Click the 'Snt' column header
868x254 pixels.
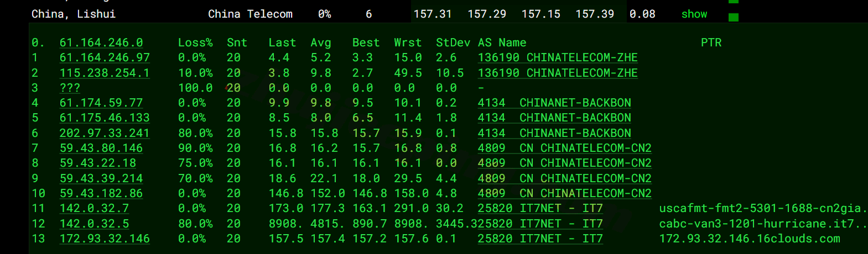pos(237,43)
